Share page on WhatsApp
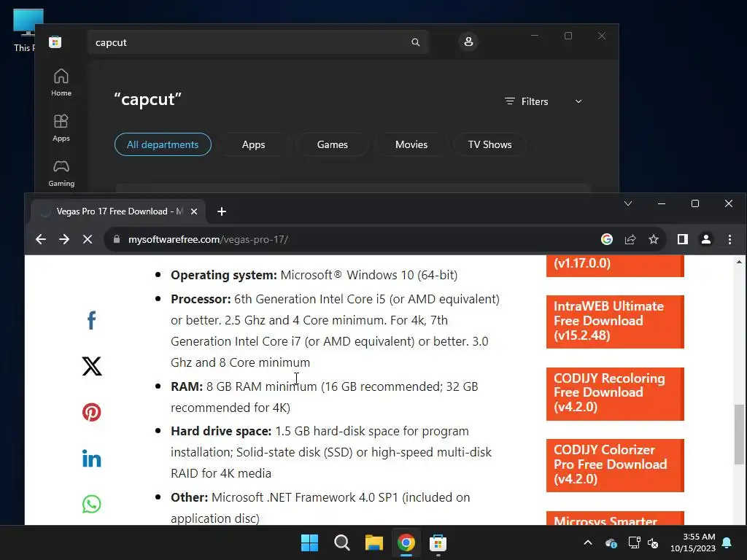Viewport: 747px width, 560px height. [91, 504]
